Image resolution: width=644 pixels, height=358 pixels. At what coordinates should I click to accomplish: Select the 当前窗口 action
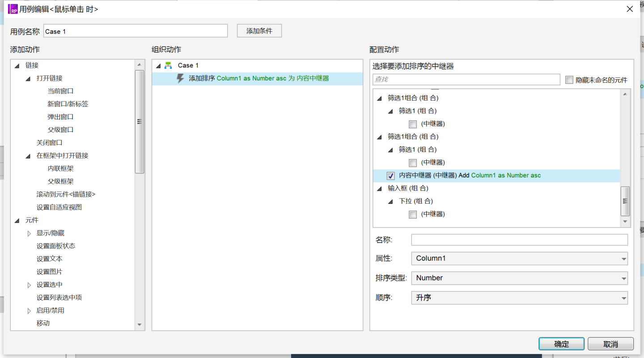[x=60, y=91]
